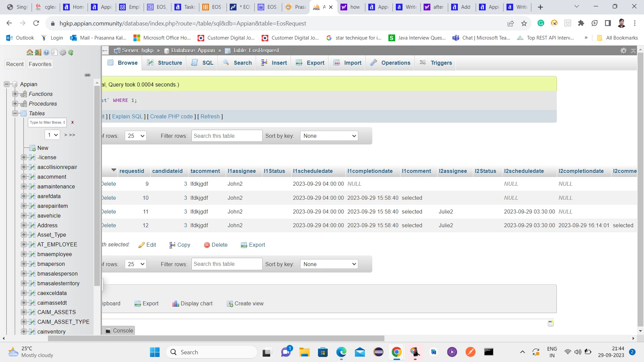
Task: Switch to the Browse tab
Action: (x=122, y=63)
